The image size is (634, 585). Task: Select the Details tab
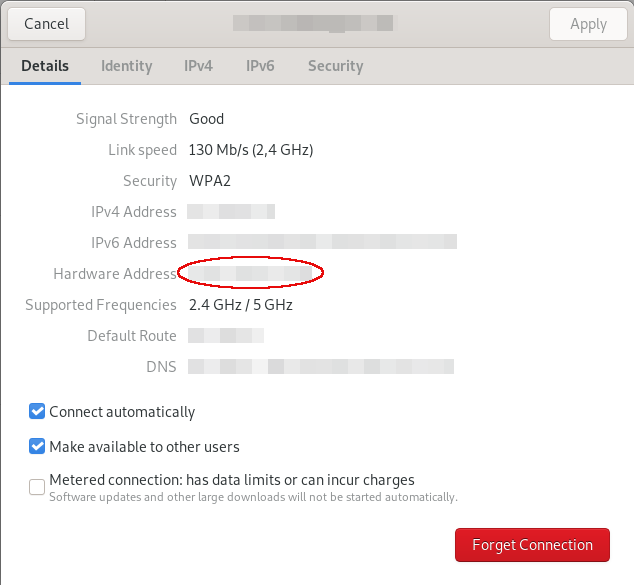pyautogui.click(x=45, y=66)
